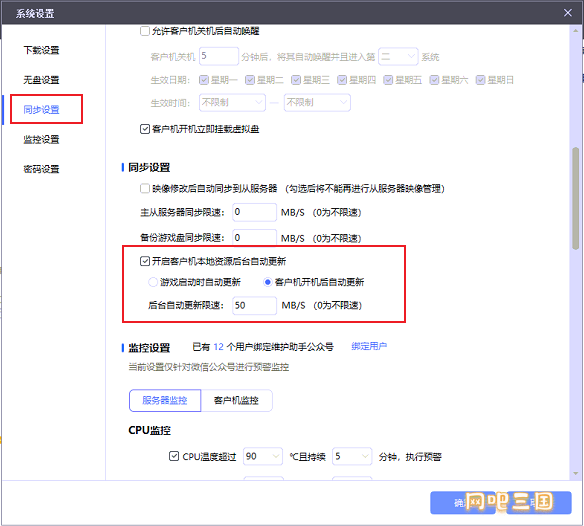Screen dimensions: 584x526
Task: Check 镜像修改后自动同步到从服务器 option
Action: click(145, 188)
